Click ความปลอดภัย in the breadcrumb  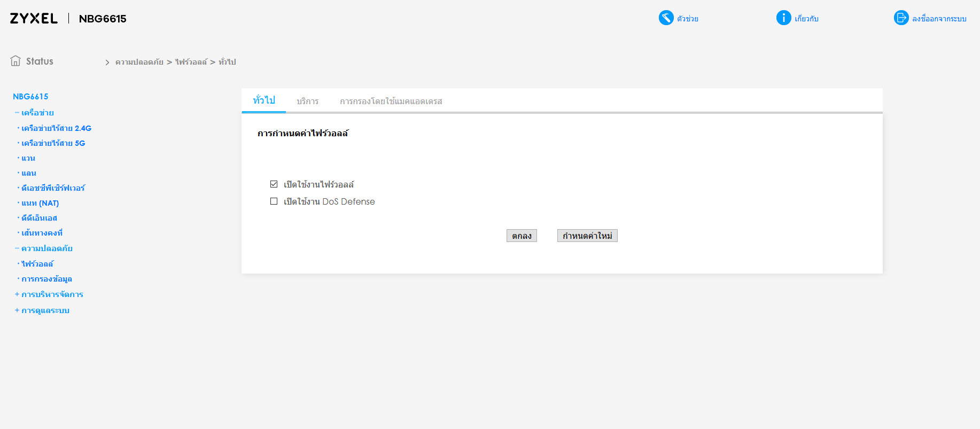click(x=139, y=62)
